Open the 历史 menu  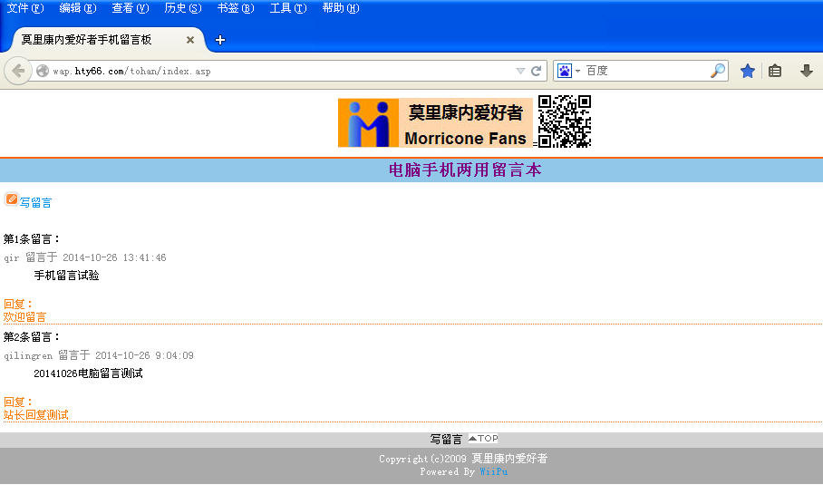click(x=183, y=8)
